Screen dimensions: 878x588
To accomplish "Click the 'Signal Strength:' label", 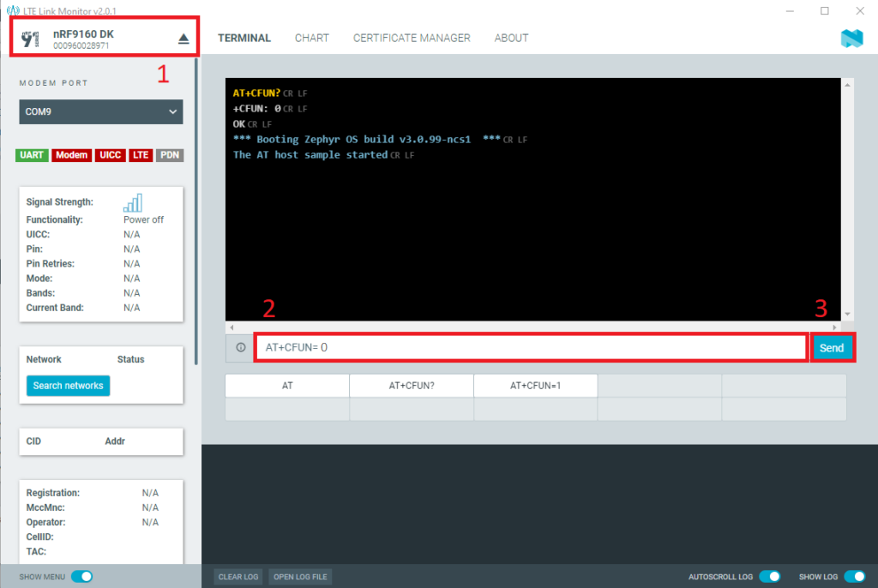I will coord(60,202).
